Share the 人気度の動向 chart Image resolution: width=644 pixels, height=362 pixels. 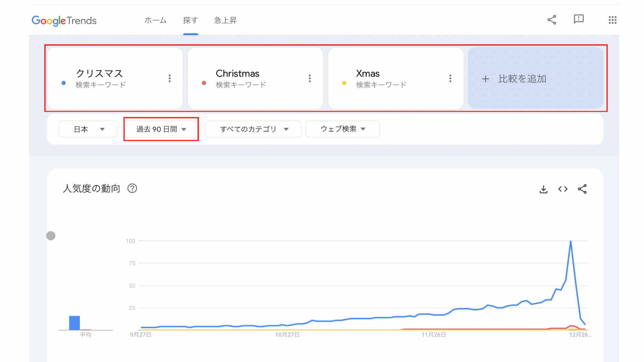(582, 189)
